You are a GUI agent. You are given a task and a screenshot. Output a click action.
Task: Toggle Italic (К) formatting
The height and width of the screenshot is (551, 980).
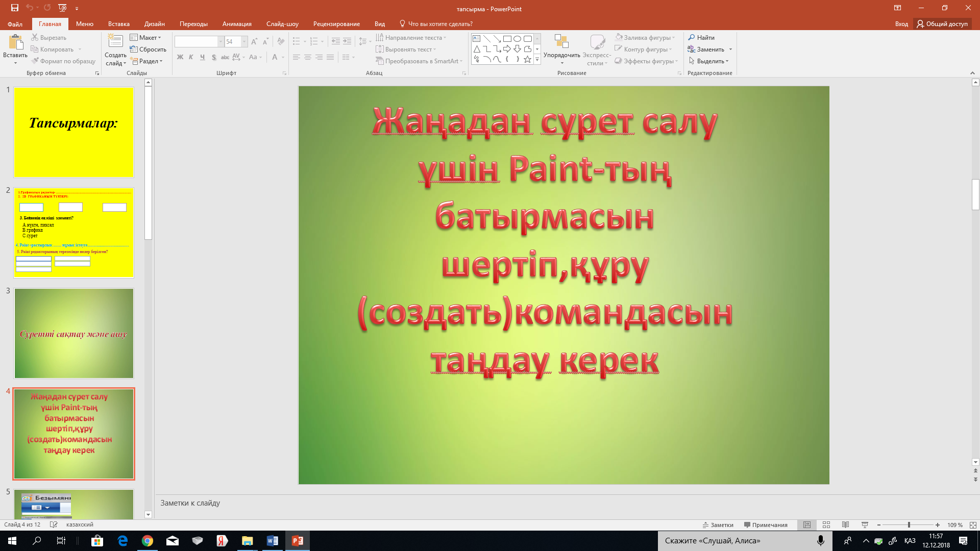191,57
